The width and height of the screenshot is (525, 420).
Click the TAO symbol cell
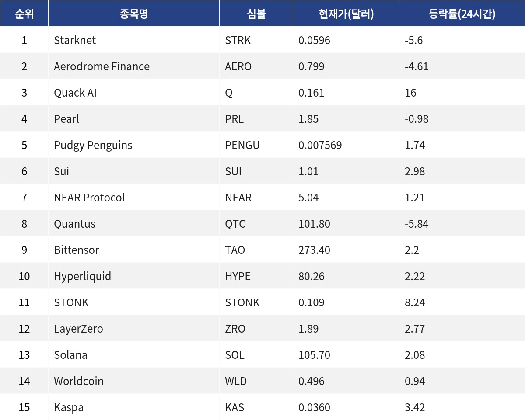click(x=256, y=250)
